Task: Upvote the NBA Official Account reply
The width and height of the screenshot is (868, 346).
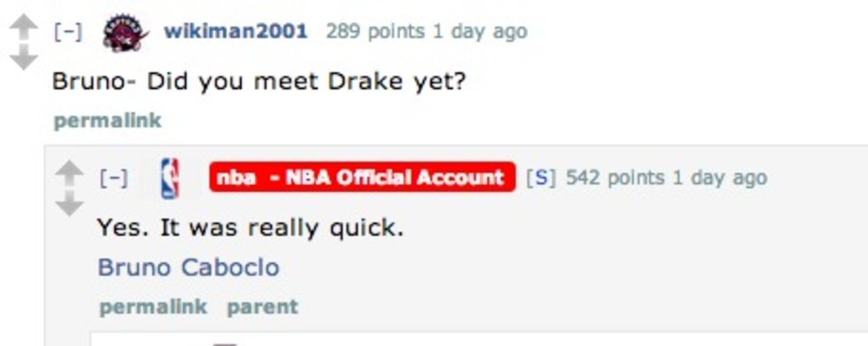Action: click(69, 172)
